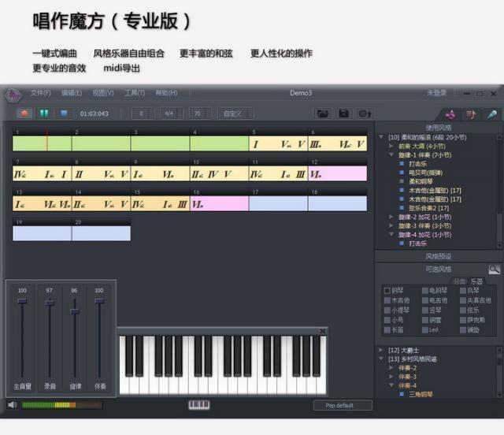The width and height of the screenshot is (504, 435).
Task: Click the microphone tab icon at top right
Action: [491, 113]
